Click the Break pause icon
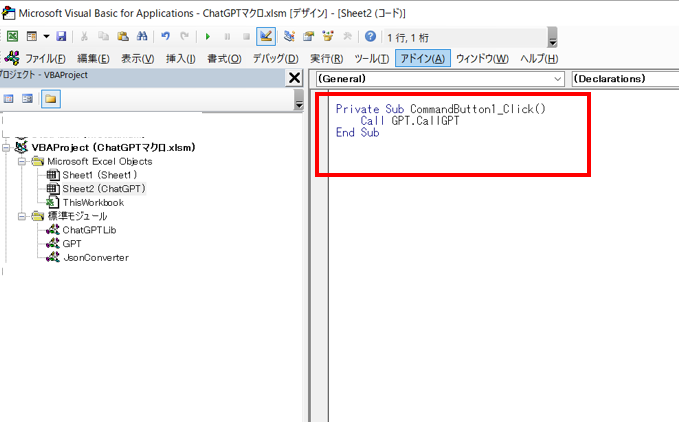Screen dimensions: 679x422 (x=227, y=37)
